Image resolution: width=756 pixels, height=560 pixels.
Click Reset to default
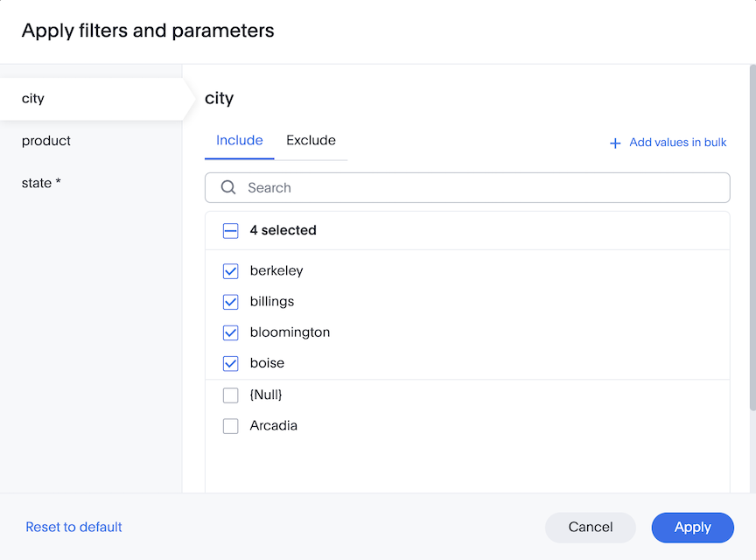point(73,527)
